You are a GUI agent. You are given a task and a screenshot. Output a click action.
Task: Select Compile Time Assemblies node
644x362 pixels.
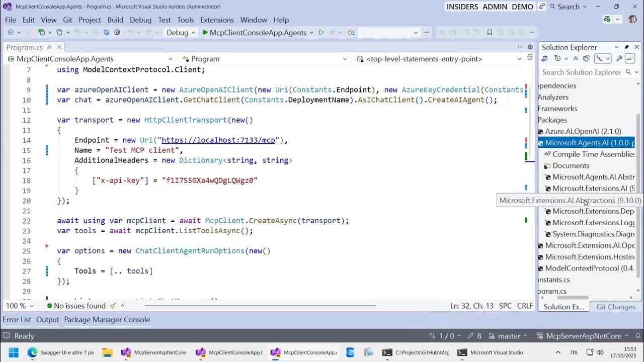[x=590, y=154]
